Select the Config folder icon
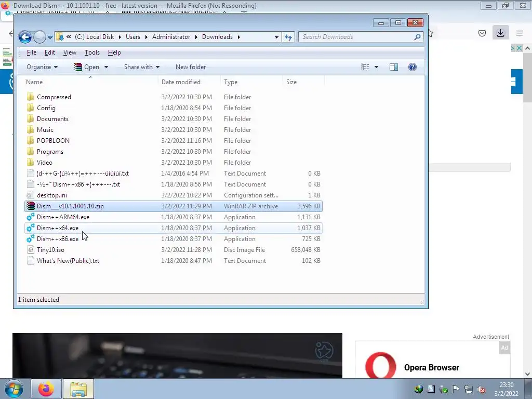This screenshot has width=532, height=399. coord(31,108)
